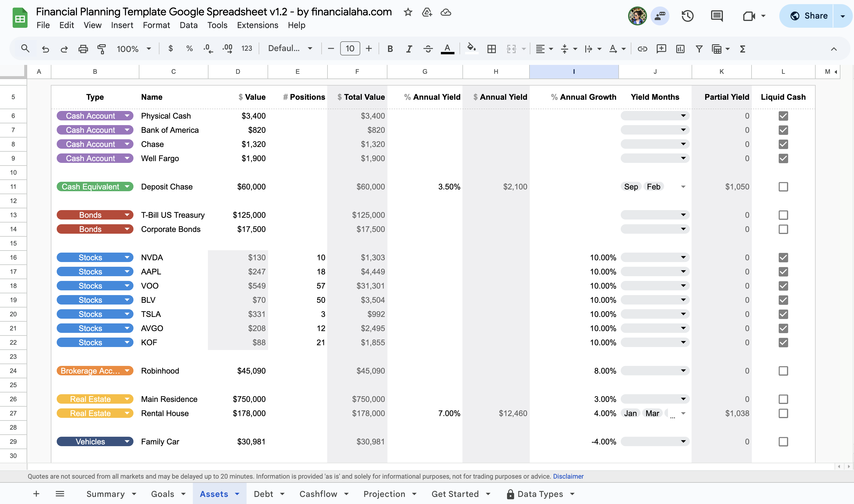Screen dimensions: 854x504
Task: Open the font size zoom dropdown
Action: [134, 49]
